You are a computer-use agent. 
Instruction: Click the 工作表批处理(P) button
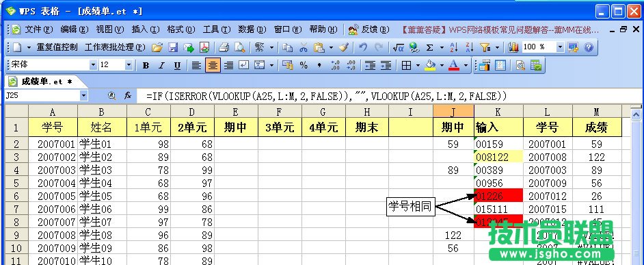pyautogui.click(x=115, y=47)
